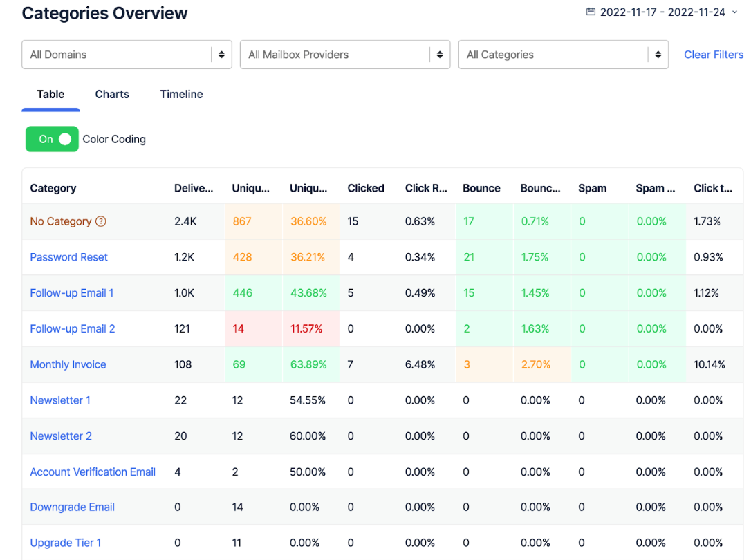Open the Downgrade Email category
This screenshot has height=560, width=751.
(72, 507)
